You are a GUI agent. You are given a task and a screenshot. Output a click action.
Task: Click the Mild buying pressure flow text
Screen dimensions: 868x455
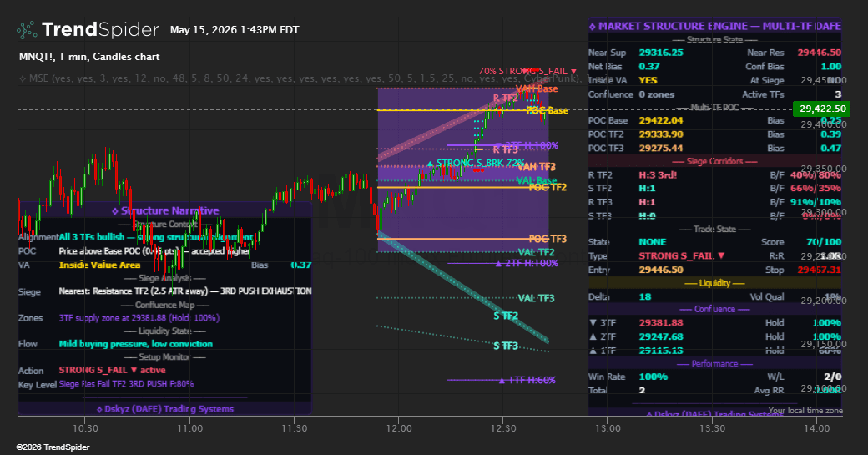[x=135, y=344]
